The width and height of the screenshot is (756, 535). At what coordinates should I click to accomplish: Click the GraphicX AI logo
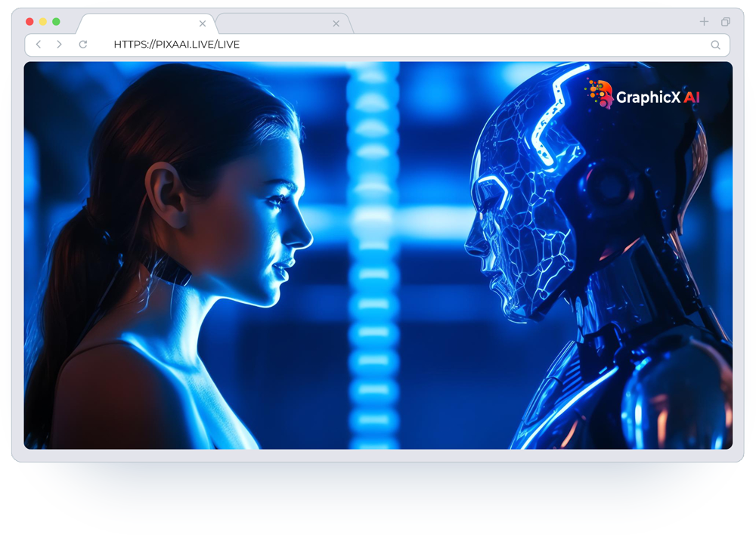643,94
